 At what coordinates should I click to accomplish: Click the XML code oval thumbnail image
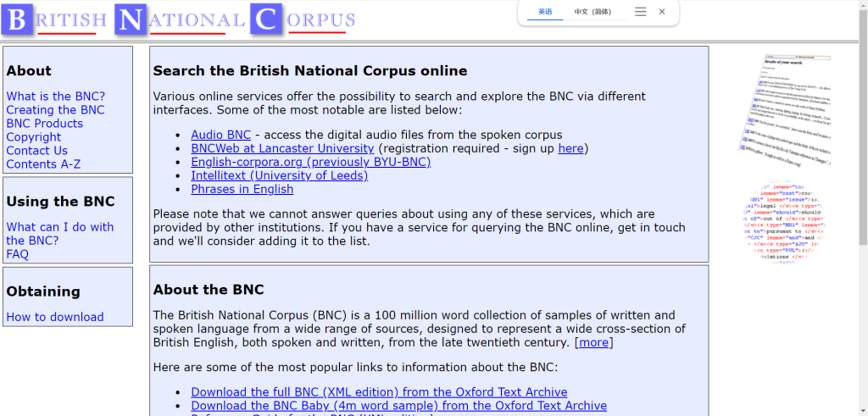coord(784,224)
